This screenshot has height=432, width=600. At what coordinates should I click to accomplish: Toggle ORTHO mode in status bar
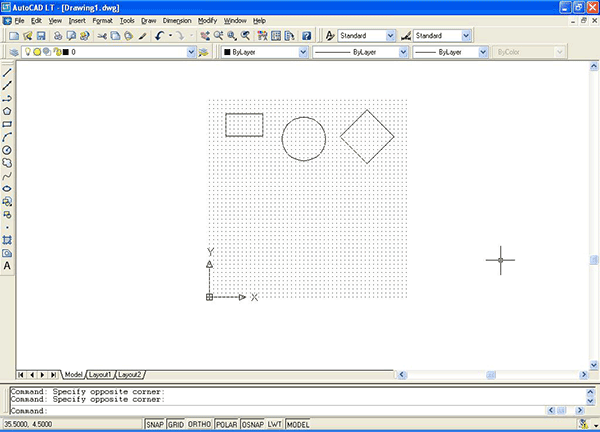tap(199, 424)
